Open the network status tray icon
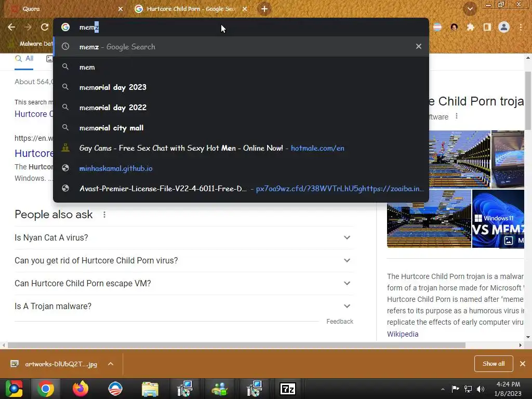 click(x=468, y=389)
